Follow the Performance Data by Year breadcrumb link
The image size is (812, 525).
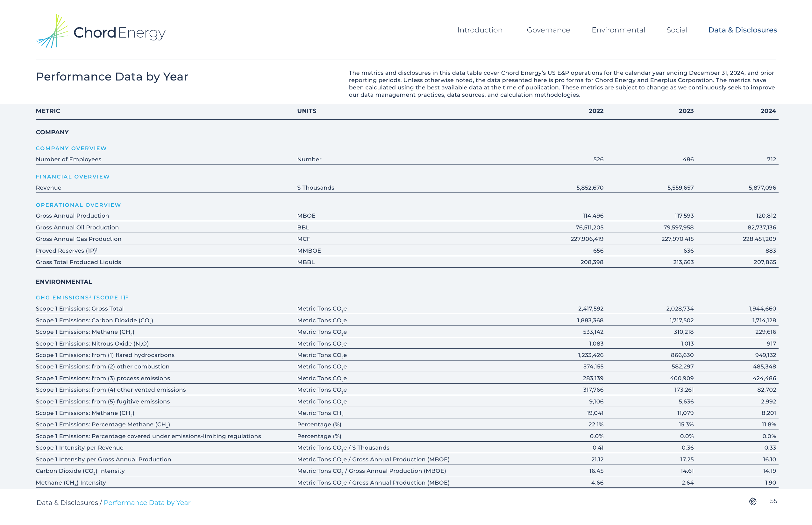click(x=147, y=502)
